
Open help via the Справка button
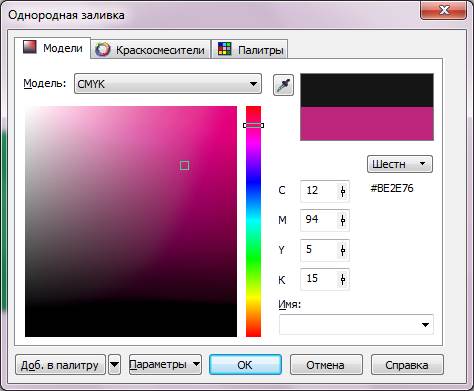407,365
